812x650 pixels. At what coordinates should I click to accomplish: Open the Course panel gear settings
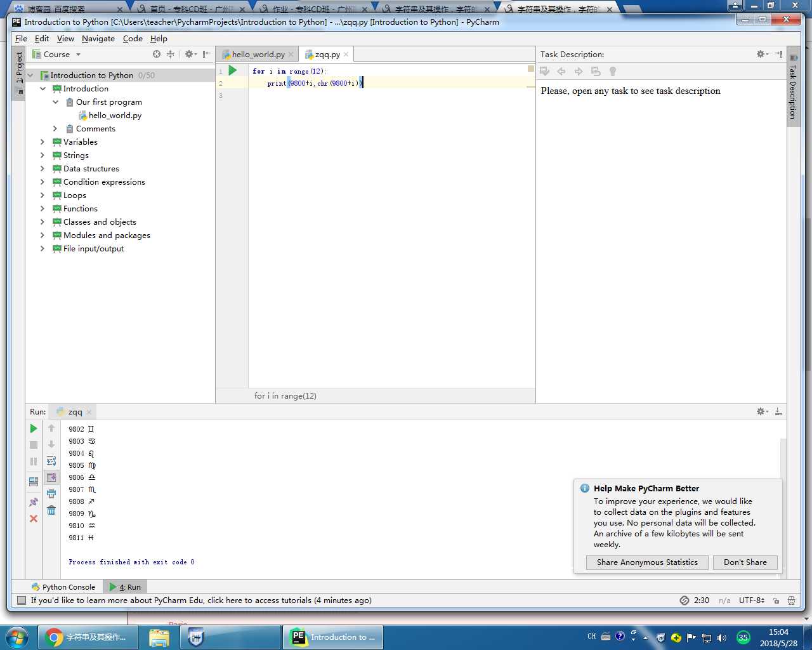tap(190, 54)
